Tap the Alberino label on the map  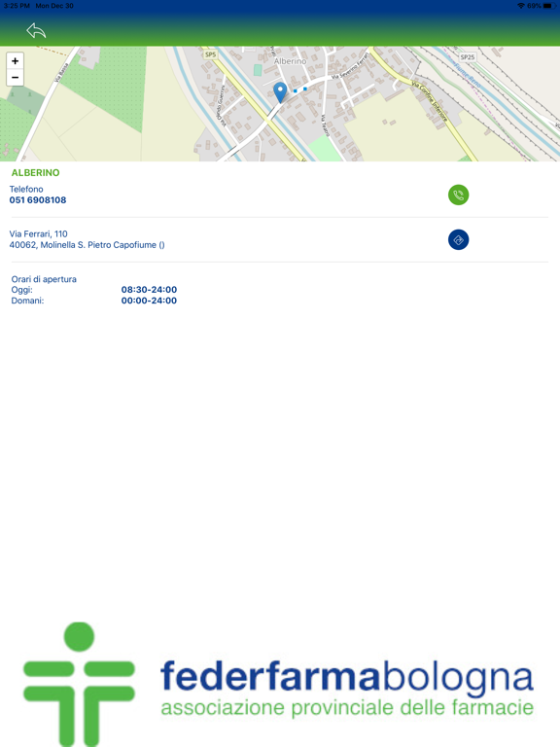[x=290, y=61]
